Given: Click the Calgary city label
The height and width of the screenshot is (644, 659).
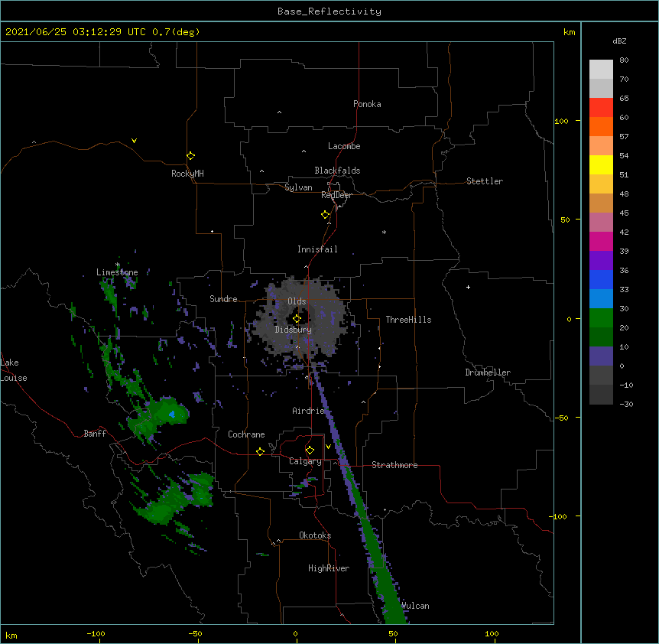Looking at the screenshot, I should coord(305,461).
